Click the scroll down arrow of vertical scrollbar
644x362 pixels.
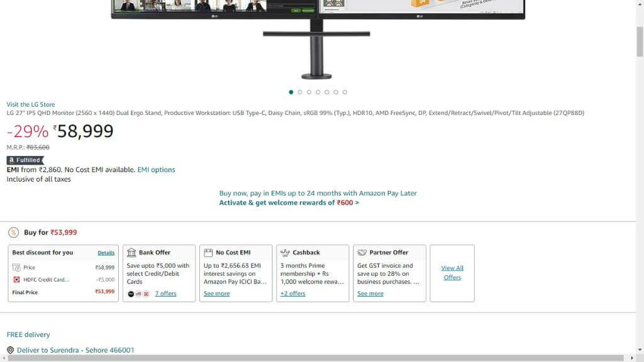640,350
